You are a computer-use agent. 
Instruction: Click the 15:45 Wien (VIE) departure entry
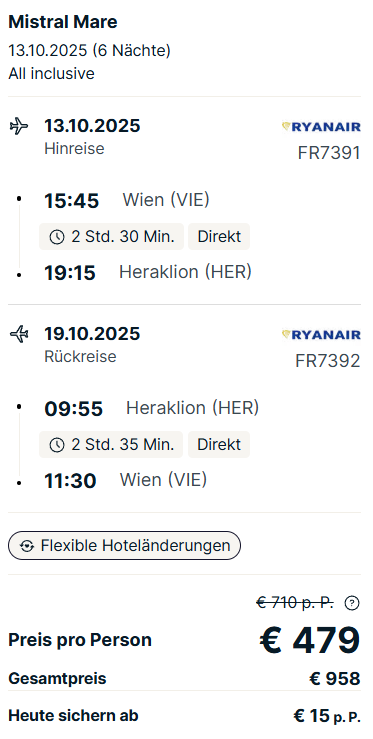(x=127, y=200)
